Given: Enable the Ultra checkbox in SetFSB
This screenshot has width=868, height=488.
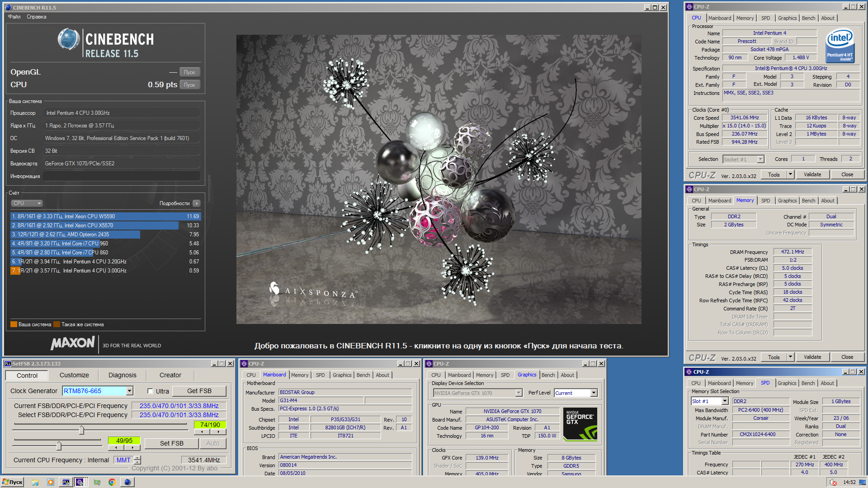Looking at the screenshot, I should 151,391.
